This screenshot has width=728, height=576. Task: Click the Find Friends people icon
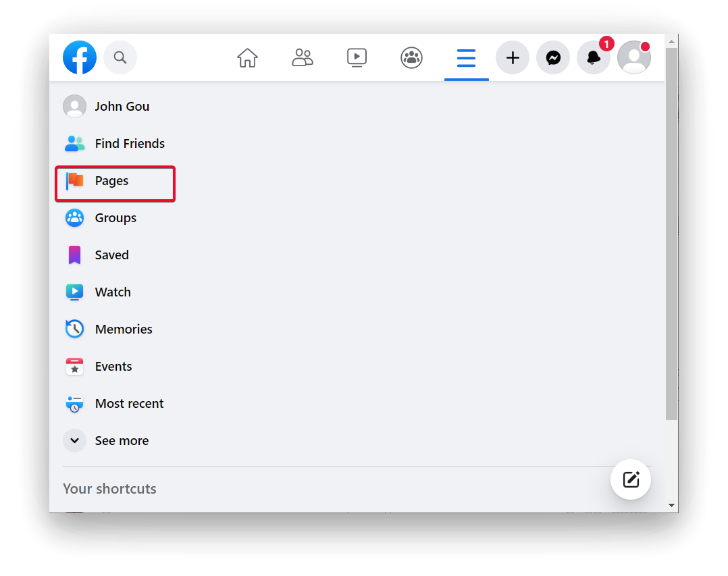point(75,143)
